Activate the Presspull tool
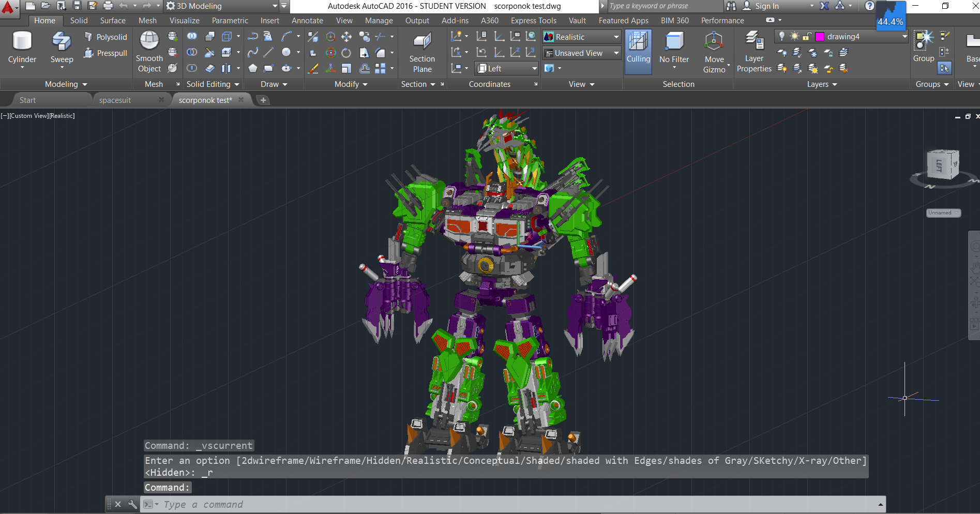Image resolution: width=980 pixels, height=514 pixels. click(106, 53)
